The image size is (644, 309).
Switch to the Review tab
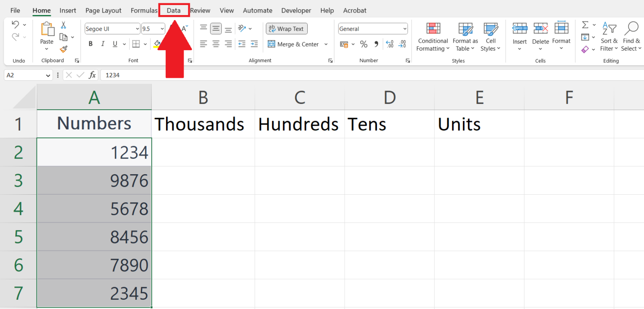200,10
